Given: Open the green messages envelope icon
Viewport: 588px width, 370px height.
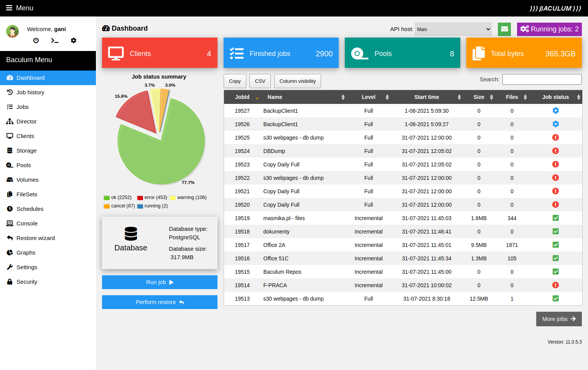Looking at the screenshot, I should pos(504,29).
